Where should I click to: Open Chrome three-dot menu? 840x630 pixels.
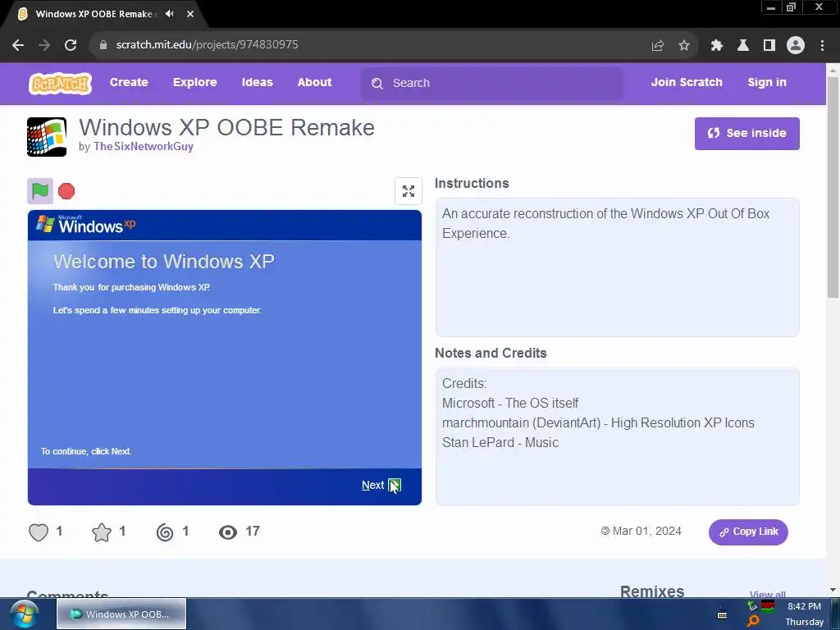(822, 46)
